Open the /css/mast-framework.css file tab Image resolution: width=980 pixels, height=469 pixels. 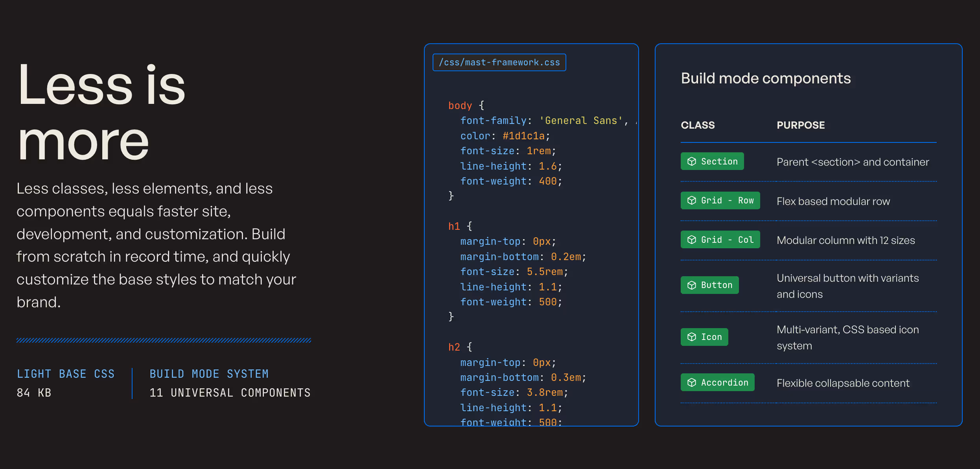click(499, 63)
